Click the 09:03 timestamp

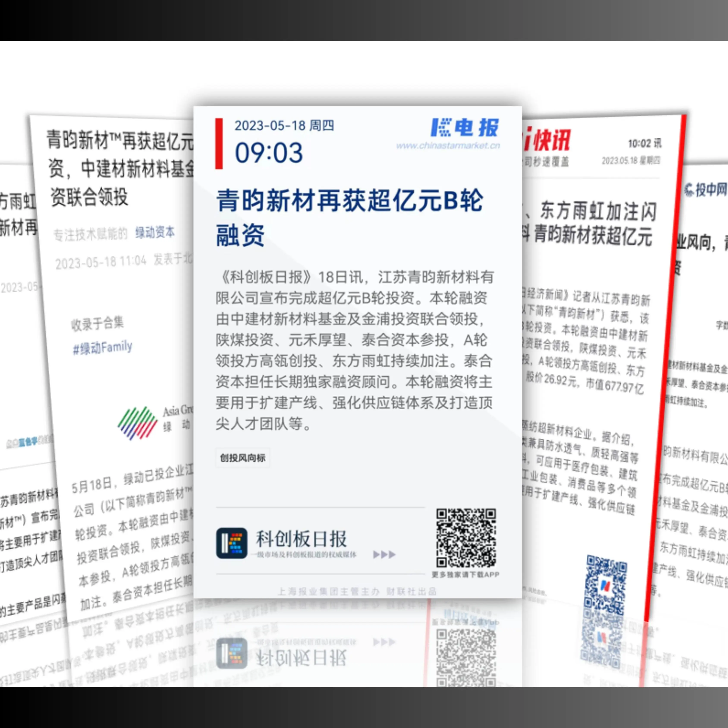[x=269, y=153]
